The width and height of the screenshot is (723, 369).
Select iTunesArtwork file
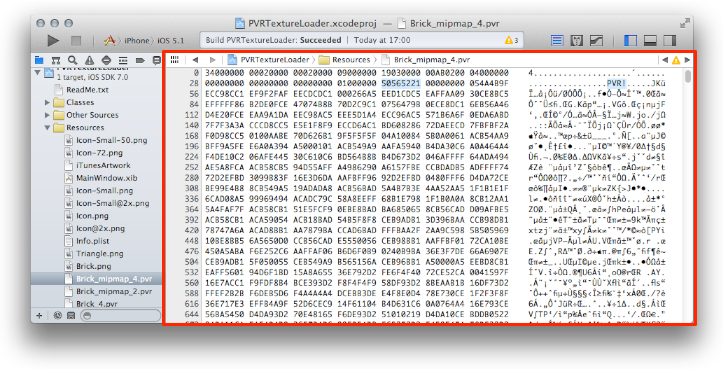pyautogui.click(x=103, y=165)
